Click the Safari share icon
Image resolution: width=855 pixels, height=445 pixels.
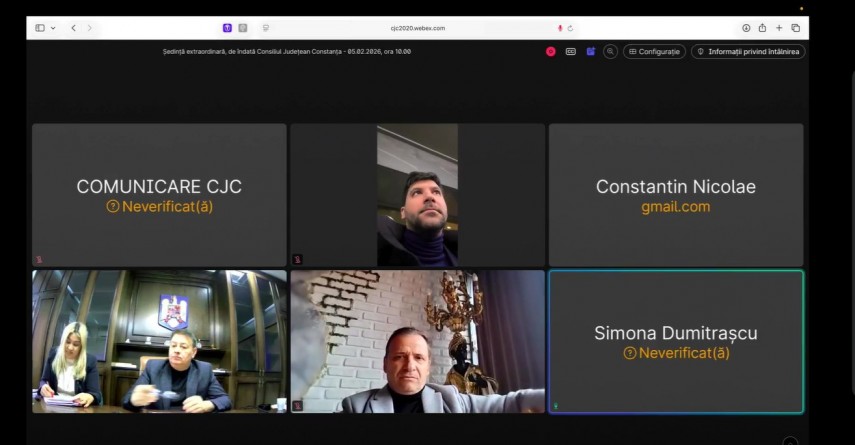coord(762,28)
